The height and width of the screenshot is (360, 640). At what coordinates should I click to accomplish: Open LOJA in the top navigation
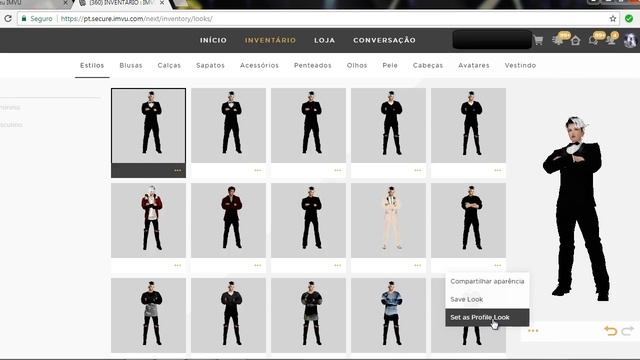tap(324, 40)
